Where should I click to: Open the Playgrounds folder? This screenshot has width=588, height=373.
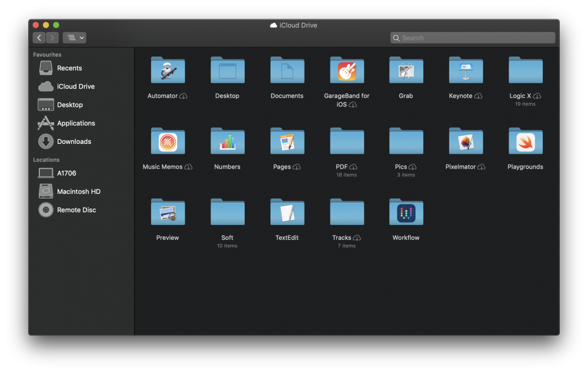tap(525, 141)
